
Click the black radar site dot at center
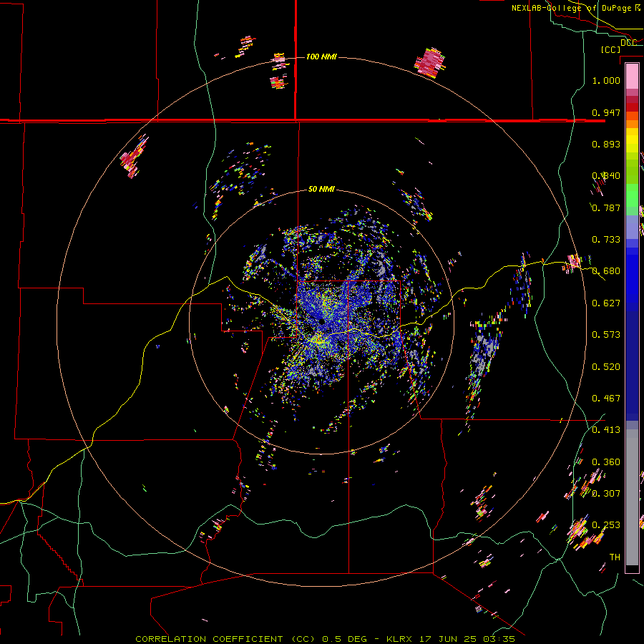coord(321,321)
